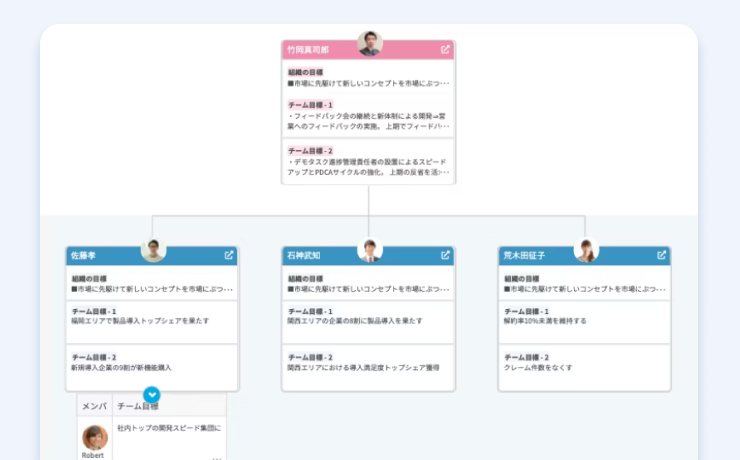The image size is (740, 460).
Task: Click 関西エリアの企業の8割に製品導入を果たす goal
Action: (x=355, y=321)
